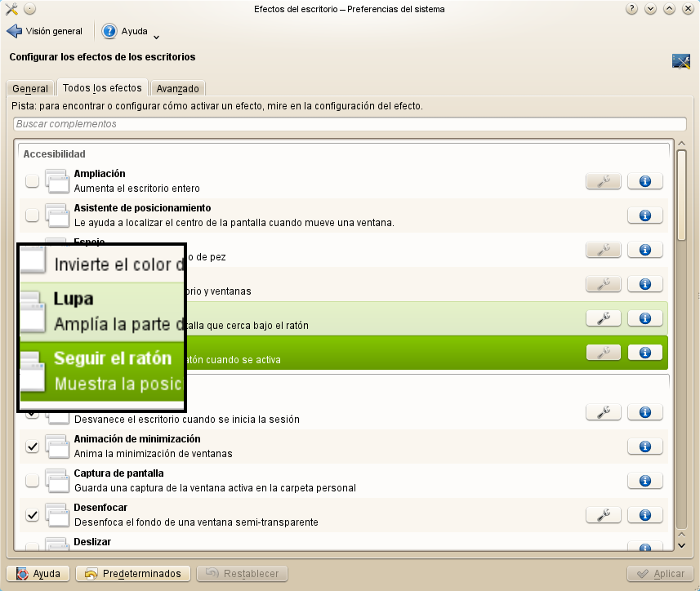Screen dimensions: 700x591
Task: Click scrollbar down arrow at list bottom
Action: point(681,545)
